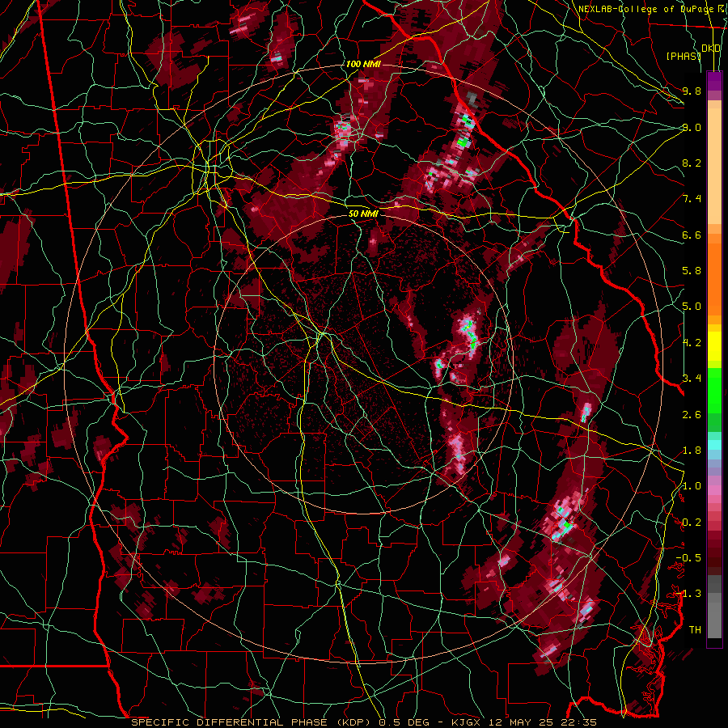Click the DKD product code label
The width and height of the screenshot is (728, 728).
[x=711, y=49]
